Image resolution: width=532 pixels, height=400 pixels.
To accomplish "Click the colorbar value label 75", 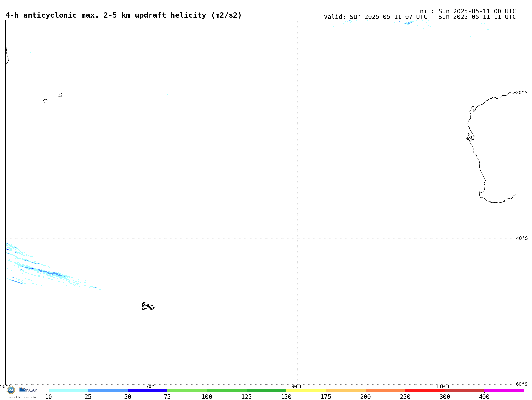I will 167,397.
